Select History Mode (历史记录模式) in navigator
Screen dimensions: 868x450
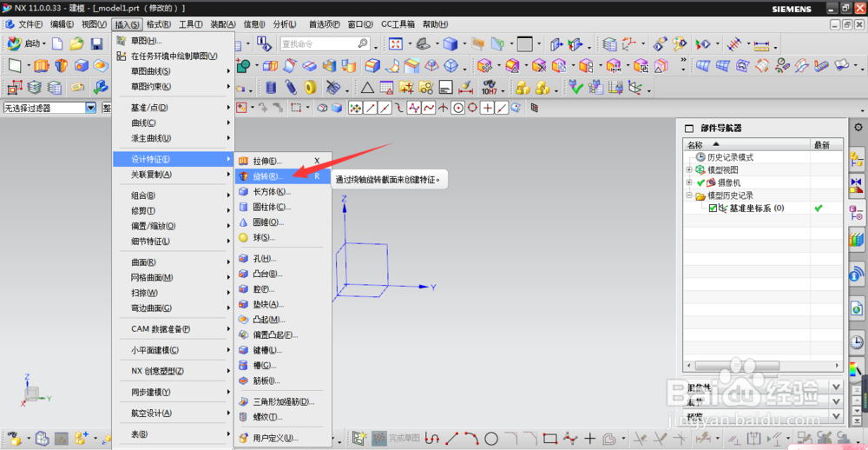point(730,157)
